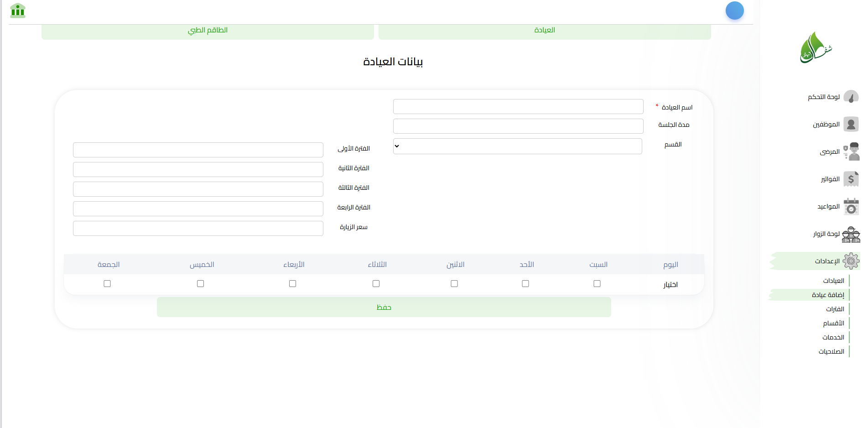This screenshot has width=868, height=428.
Task: Go to the Services (الخدمات) sidebar link
Action: [x=833, y=337]
